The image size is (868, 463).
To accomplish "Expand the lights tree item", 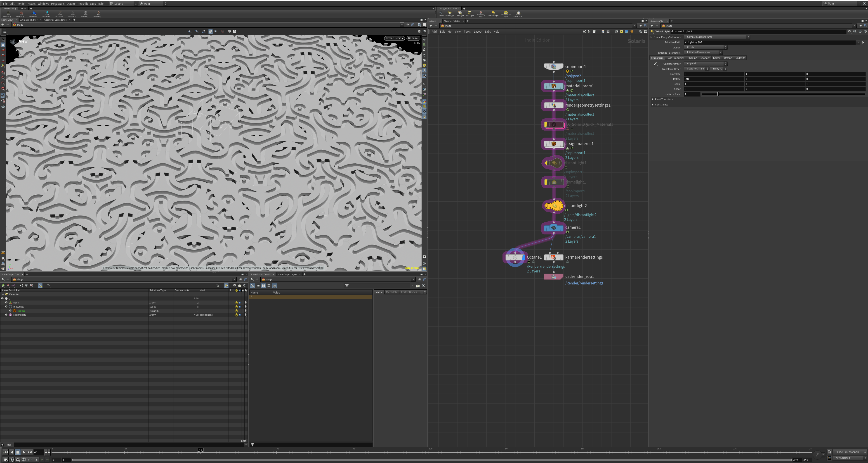I will click(6, 303).
